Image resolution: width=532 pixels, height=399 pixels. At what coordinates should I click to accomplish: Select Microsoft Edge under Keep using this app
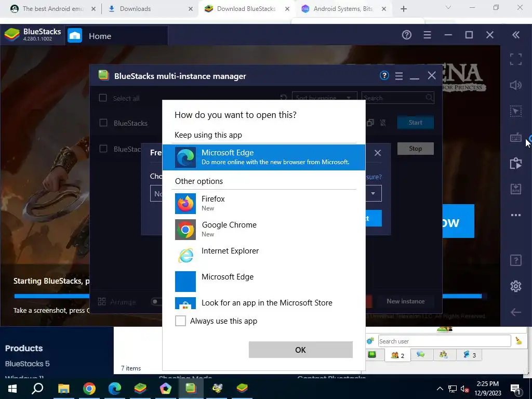pos(263,157)
